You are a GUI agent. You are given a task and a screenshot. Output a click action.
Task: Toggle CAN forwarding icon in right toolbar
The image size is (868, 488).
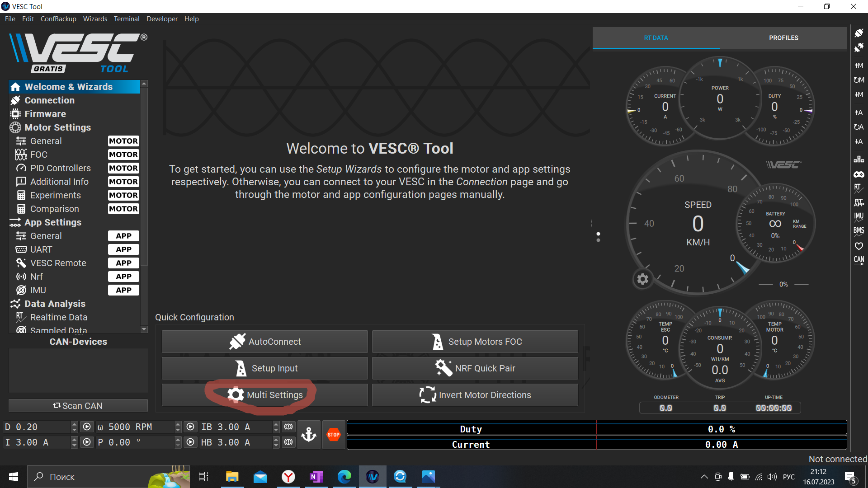pyautogui.click(x=859, y=261)
